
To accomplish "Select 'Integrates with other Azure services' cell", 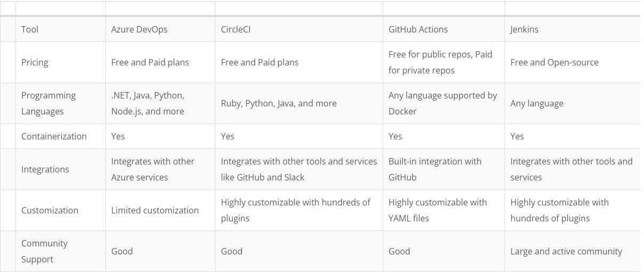I will click(160, 169).
